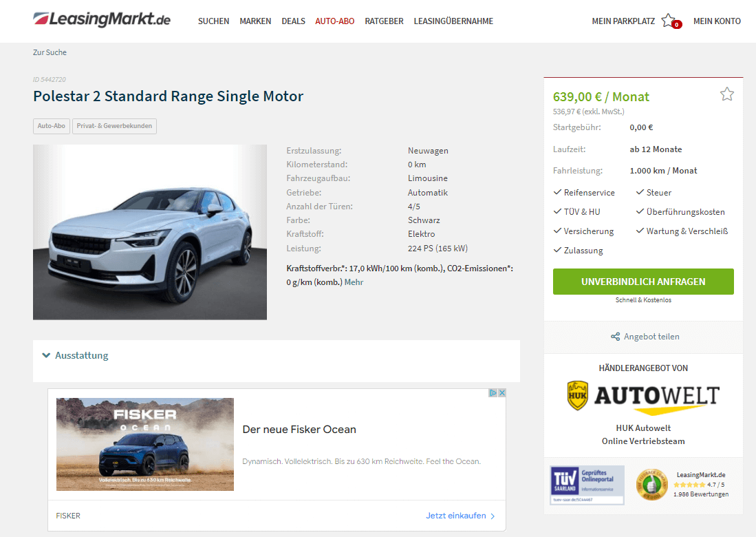This screenshot has height=537, width=756.
Task: Click the 536,97 € (exkl. MwSt.) text
Action: coord(589,112)
